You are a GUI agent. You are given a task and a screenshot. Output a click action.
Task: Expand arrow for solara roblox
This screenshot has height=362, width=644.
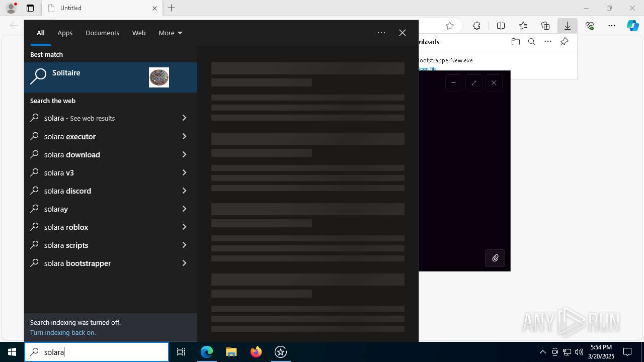pos(184,227)
